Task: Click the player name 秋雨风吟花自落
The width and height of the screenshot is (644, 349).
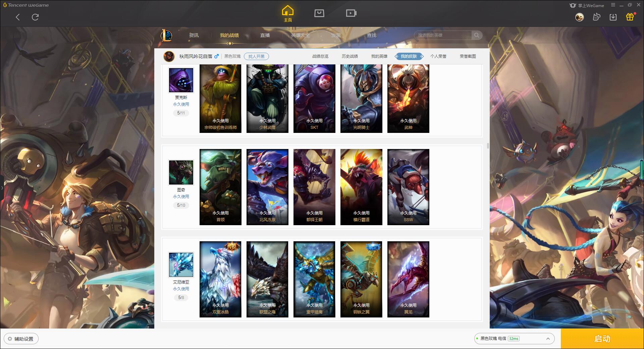Action: 196,56
